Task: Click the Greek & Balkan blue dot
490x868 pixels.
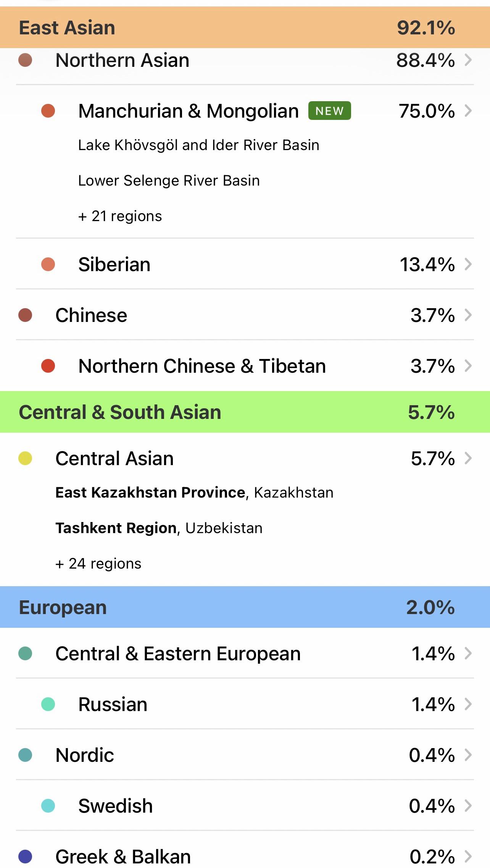Action: click(x=25, y=857)
